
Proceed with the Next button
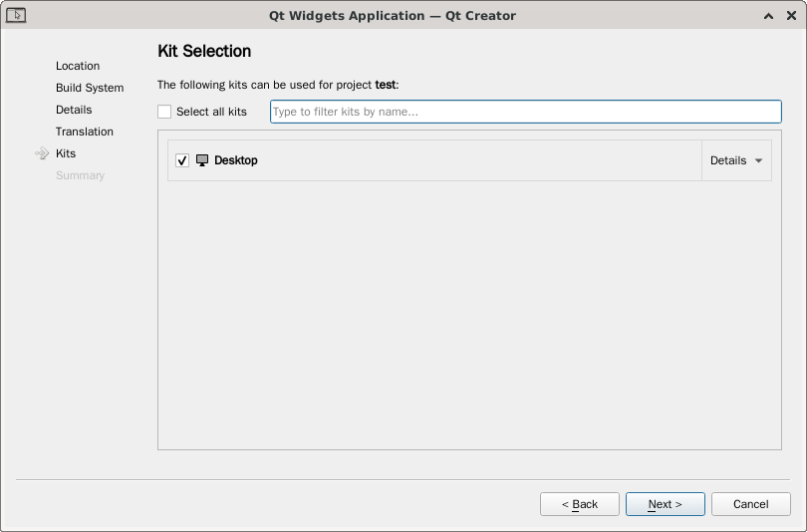coord(665,504)
